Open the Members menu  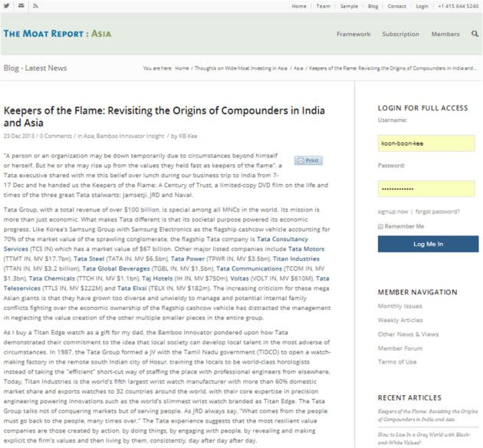(x=445, y=34)
